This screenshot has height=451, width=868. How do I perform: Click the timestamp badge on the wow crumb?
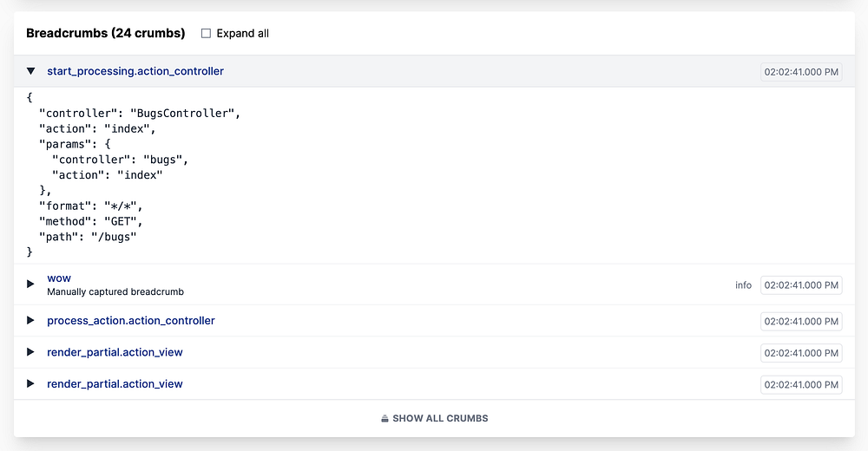click(801, 284)
